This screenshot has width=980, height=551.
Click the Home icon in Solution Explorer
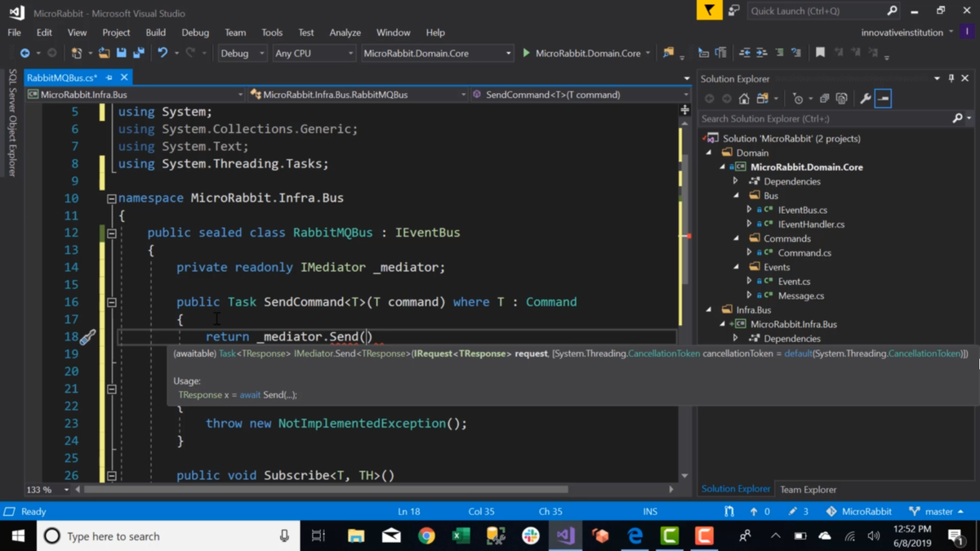[x=744, y=99]
